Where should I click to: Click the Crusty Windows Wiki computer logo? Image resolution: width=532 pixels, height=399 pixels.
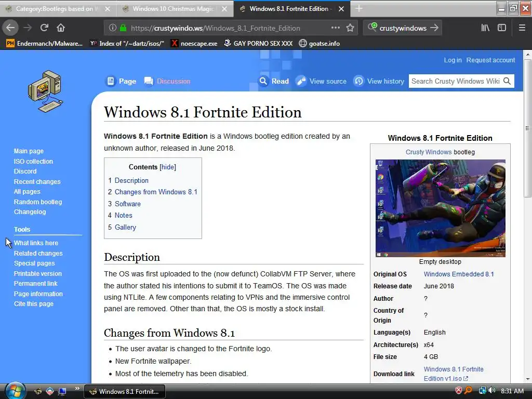pyautogui.click(x=46, y=91)
